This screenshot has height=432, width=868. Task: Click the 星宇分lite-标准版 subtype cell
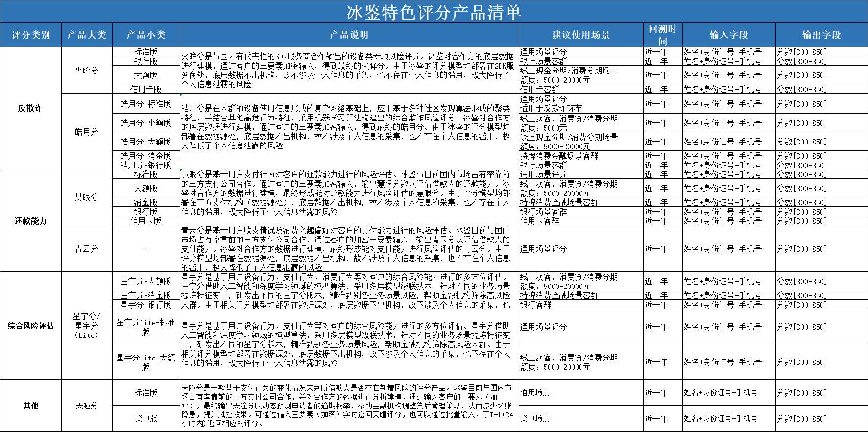pos(146,327)
